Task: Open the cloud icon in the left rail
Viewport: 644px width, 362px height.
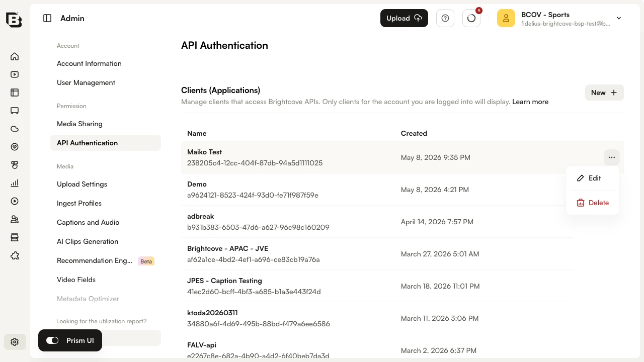Action: point(15,129)
